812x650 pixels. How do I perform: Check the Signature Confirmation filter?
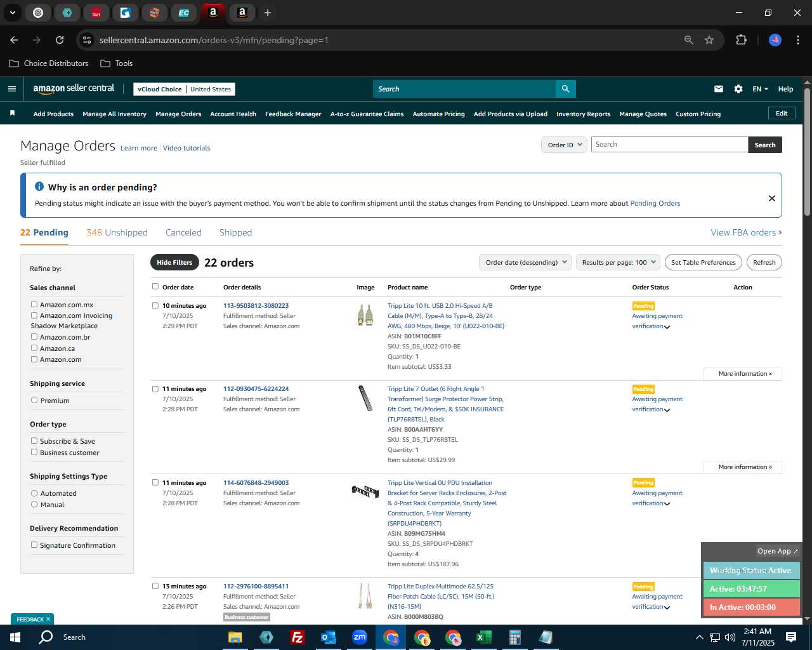(x=34, y=545)
